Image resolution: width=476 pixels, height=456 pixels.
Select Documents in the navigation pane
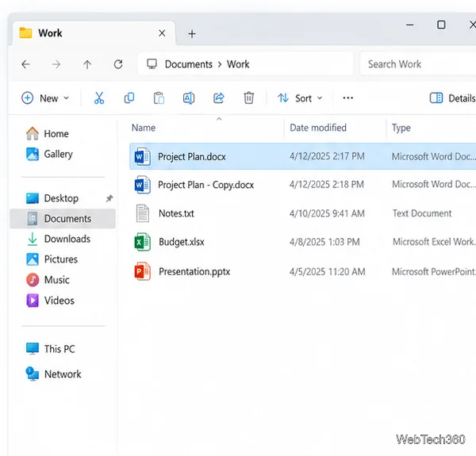tap(63, 219)
